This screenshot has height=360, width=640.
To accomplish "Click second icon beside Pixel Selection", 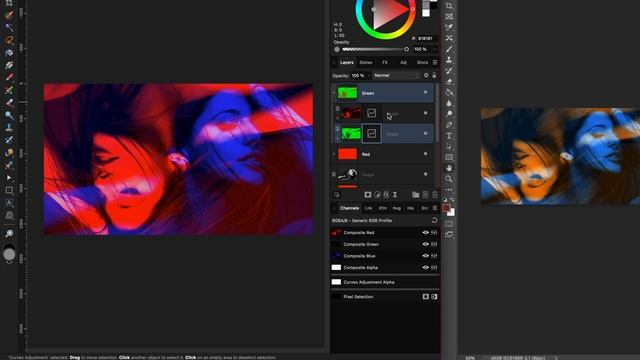I will click(x=434, y=297).
